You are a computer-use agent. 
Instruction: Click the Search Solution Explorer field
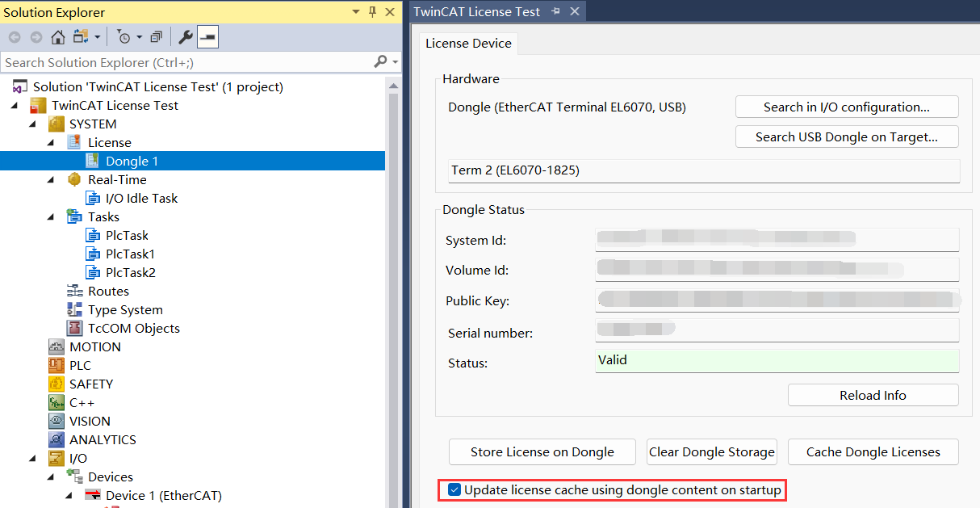(186, 62)
